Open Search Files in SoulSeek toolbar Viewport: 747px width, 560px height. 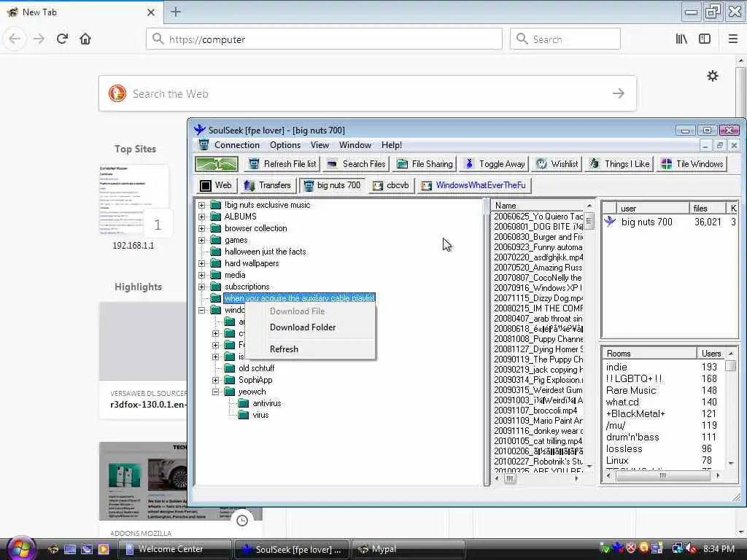[x=356, y=164]
